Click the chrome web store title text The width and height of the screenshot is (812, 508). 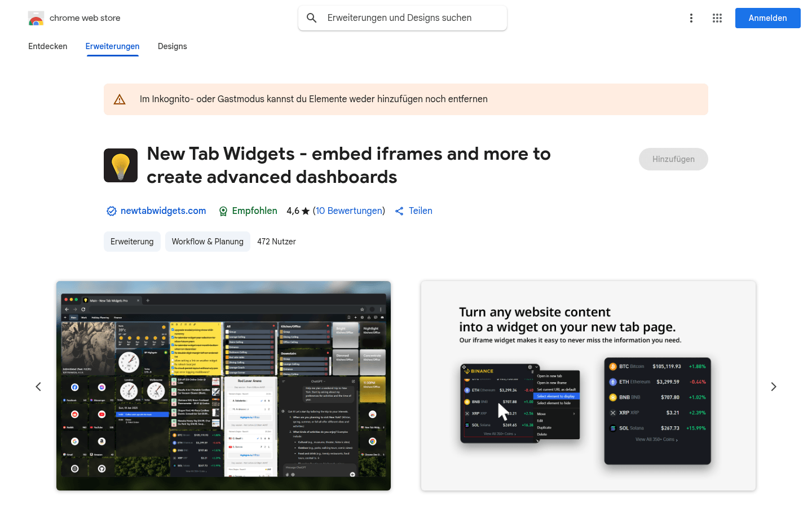pyautogui.click(x=85, y=18)
